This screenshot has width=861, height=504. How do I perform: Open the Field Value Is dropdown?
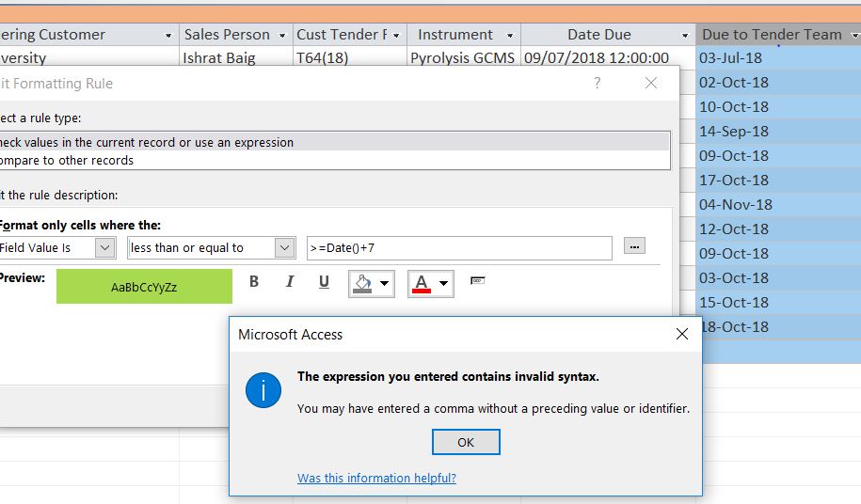104,247
